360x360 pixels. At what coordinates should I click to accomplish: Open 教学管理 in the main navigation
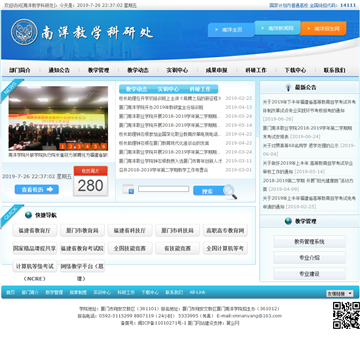[x=98, y=70]
